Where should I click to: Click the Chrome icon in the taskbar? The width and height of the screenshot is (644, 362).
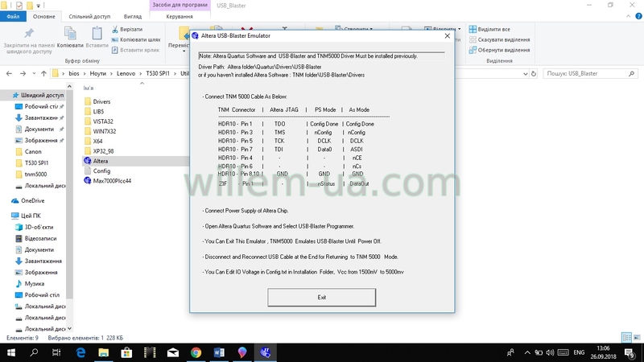point(196,352)
